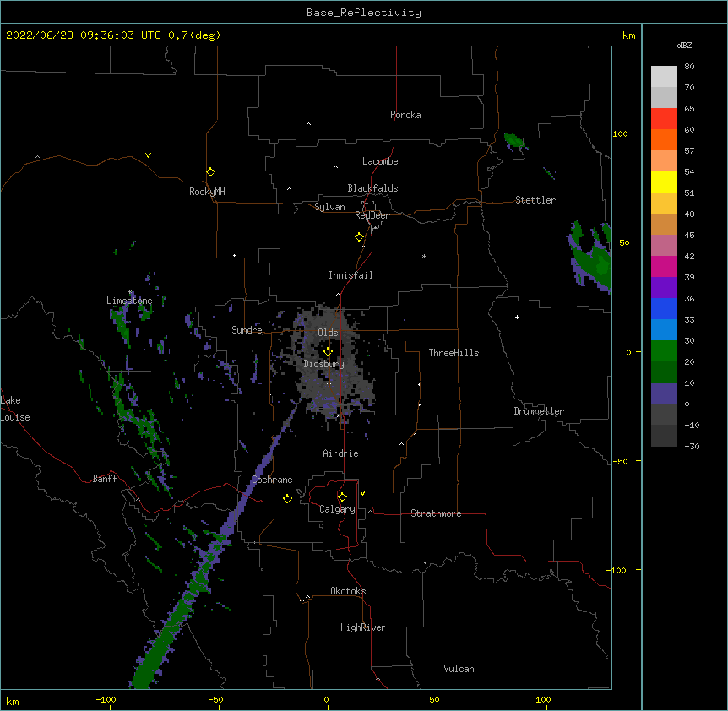This screenshot has height=711, width=728.
Task: Select the red 60 dBZ legend color
Action: [x=664, y=119]
